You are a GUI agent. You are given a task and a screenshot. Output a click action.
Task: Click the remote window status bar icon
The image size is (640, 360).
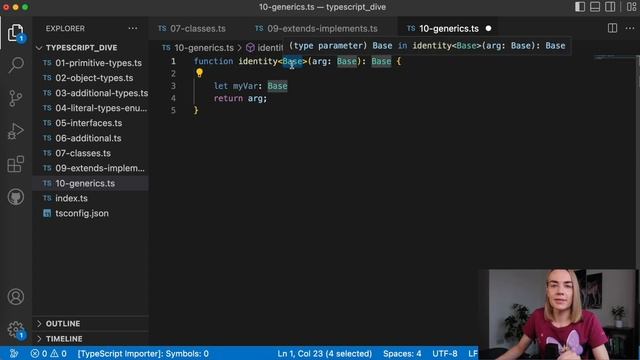click(13, 353)
